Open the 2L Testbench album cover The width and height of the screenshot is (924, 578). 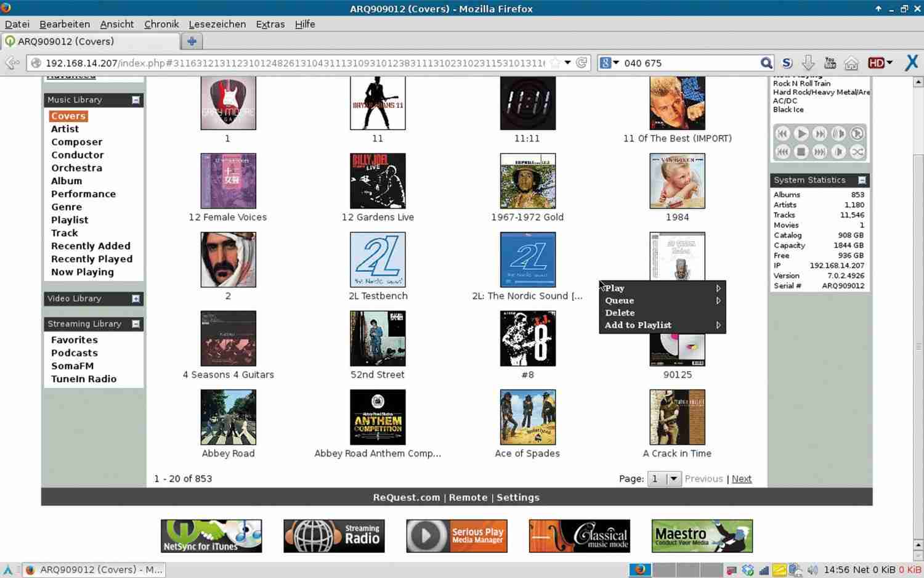(378, 259)
